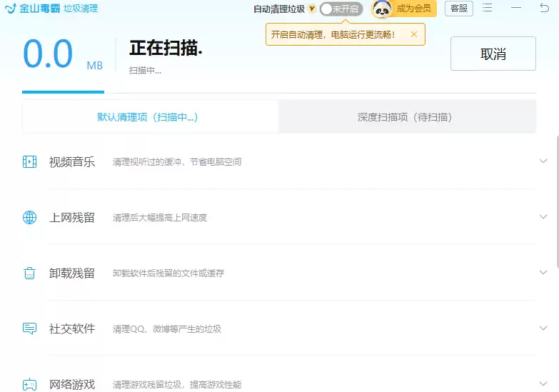
Task: Close the 开启自动清理 tooltip
Action: [x=414, y=34]
